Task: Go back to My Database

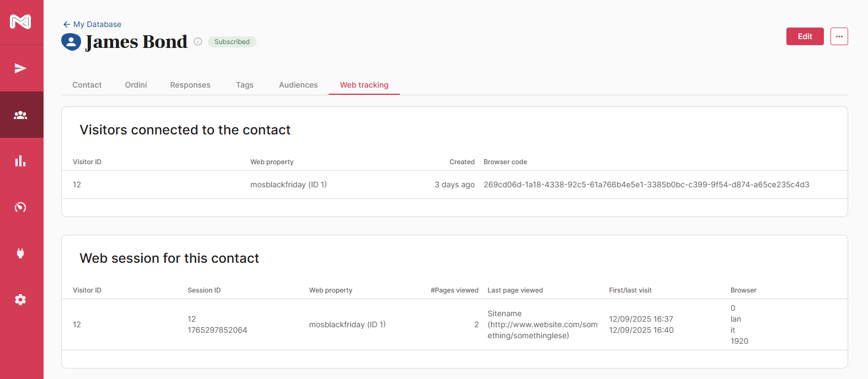Action: click(x=92, y=24)
